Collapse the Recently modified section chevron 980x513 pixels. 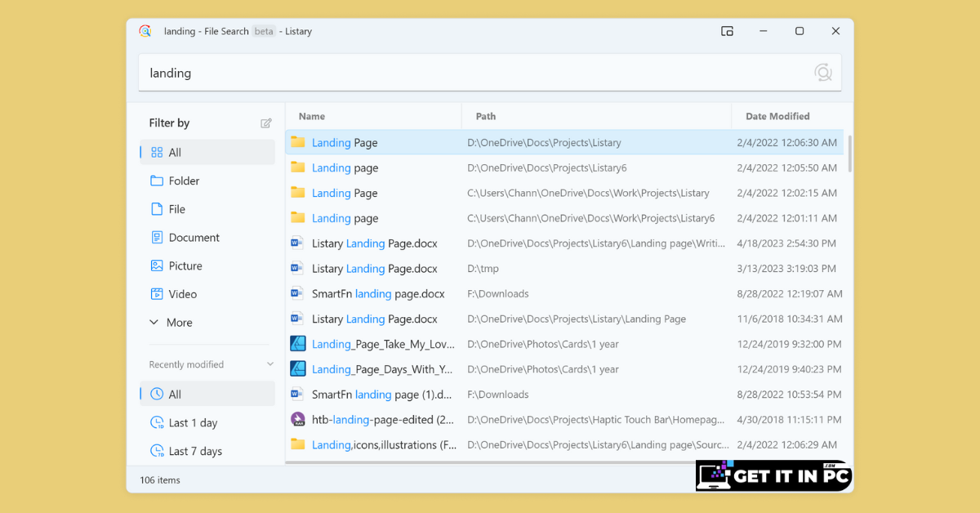click(x=270, y=364)
